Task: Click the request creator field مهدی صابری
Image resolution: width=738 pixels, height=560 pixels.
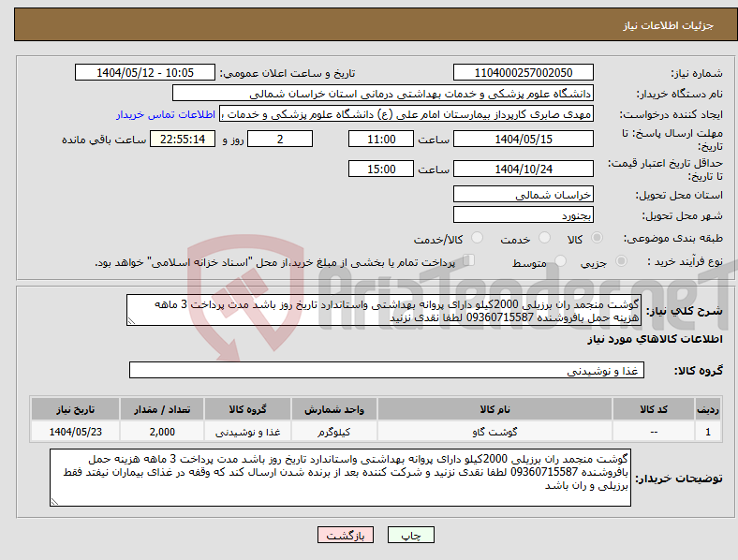Action: click(406, 114)
